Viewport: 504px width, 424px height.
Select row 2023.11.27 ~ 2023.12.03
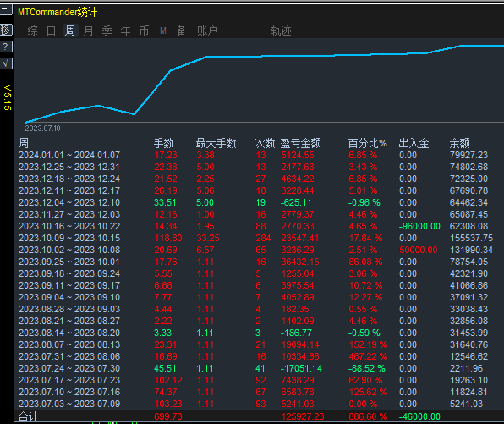pyautogui.click(x=255, y=214)
